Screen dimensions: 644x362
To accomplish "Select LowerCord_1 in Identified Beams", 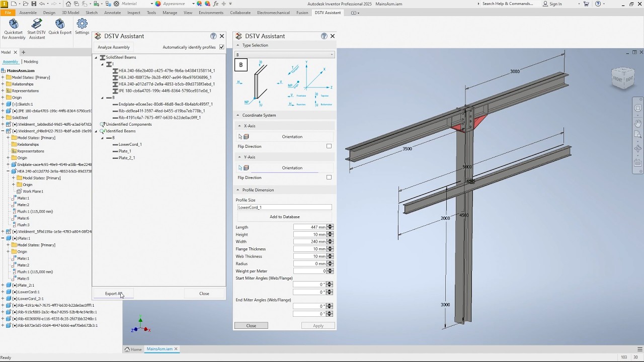I will pyautogui.click(x=130, y=144).
